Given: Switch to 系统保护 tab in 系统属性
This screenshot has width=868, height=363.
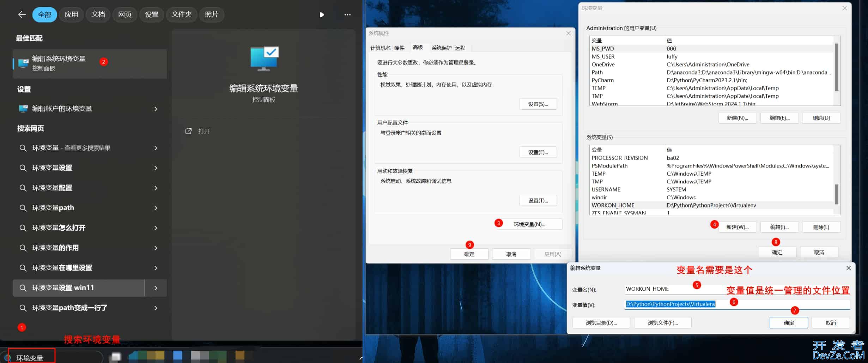Looking at the screenshot, I should (441, 48).
